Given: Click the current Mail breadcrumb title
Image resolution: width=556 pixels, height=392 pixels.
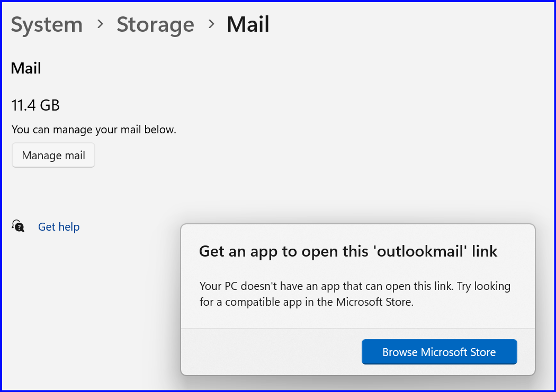Looking at the screenshot, I should coord(248,24).
